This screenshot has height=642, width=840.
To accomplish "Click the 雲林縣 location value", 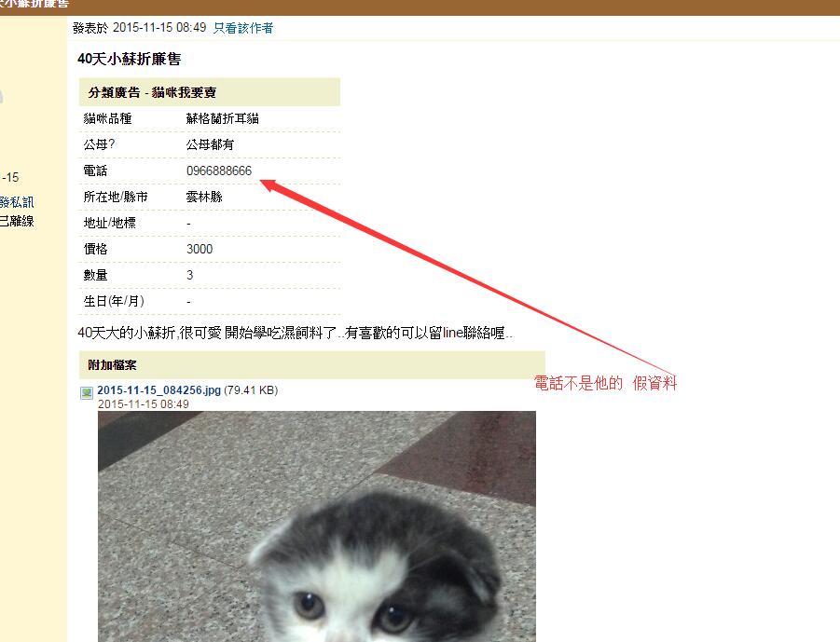I will coord(204,197).
